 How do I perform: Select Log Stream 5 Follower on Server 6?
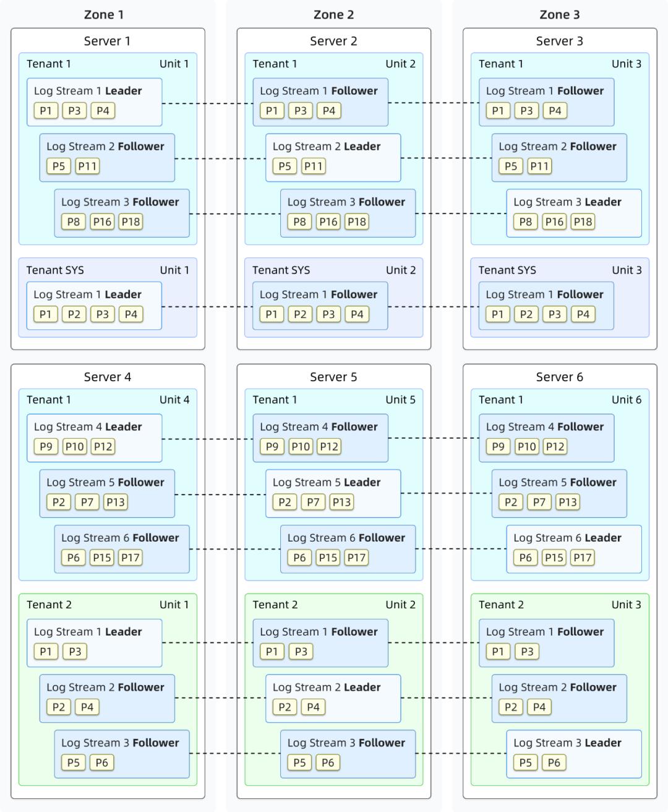point(559,494)
